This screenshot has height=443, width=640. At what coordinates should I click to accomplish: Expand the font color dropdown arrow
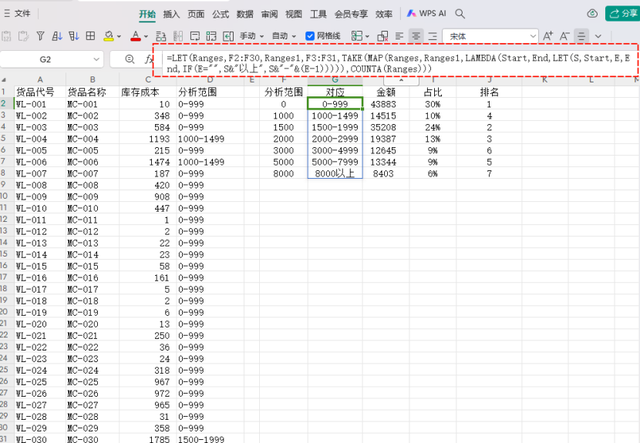pyautogui.click(x=146, y=36)
